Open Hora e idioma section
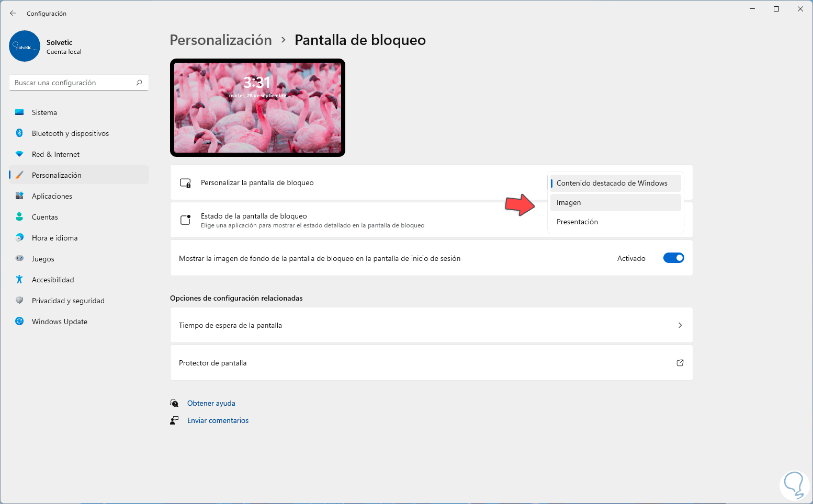Image resolution: width=813 pixels, height=504 pixels. pos(79,238)
